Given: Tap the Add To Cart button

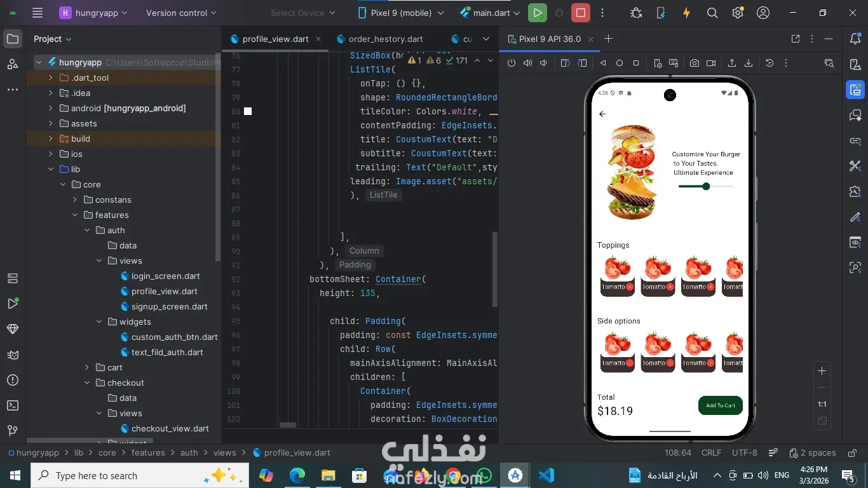Looking at the screenshot, I should click(x=721, y=405).
